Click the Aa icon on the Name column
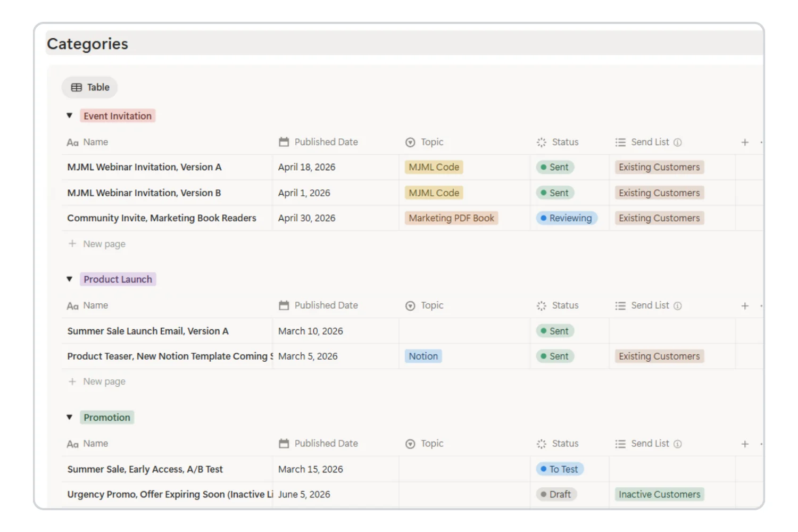 click(x=73, y=142)
